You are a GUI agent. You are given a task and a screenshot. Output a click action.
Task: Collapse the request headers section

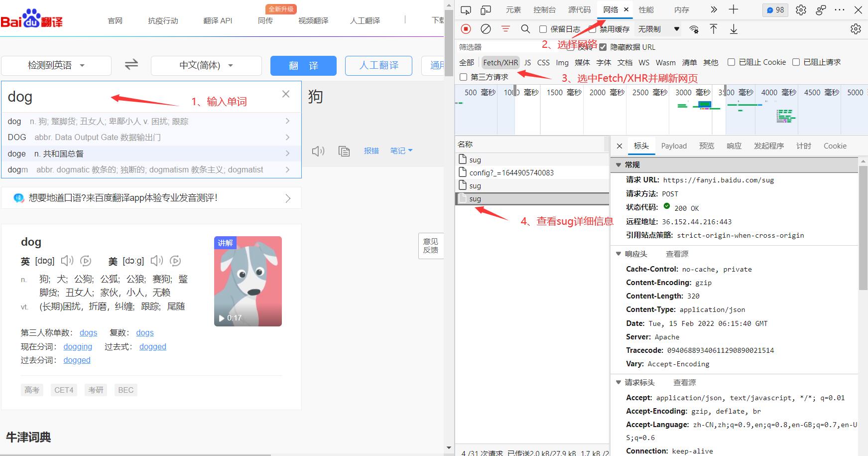click(x=619, y=383)
